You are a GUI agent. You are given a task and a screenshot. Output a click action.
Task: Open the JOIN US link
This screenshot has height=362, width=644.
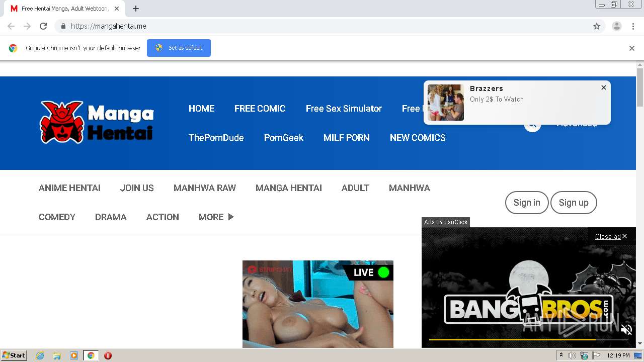coord(137,188)
